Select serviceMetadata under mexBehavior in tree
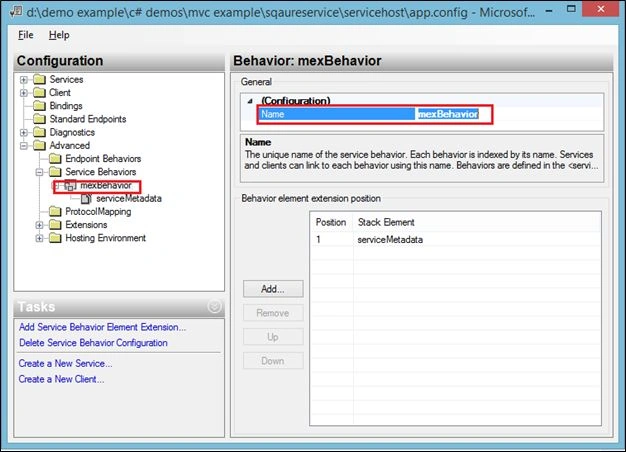Screen dimensions: 626x452 tap(129, 198)
